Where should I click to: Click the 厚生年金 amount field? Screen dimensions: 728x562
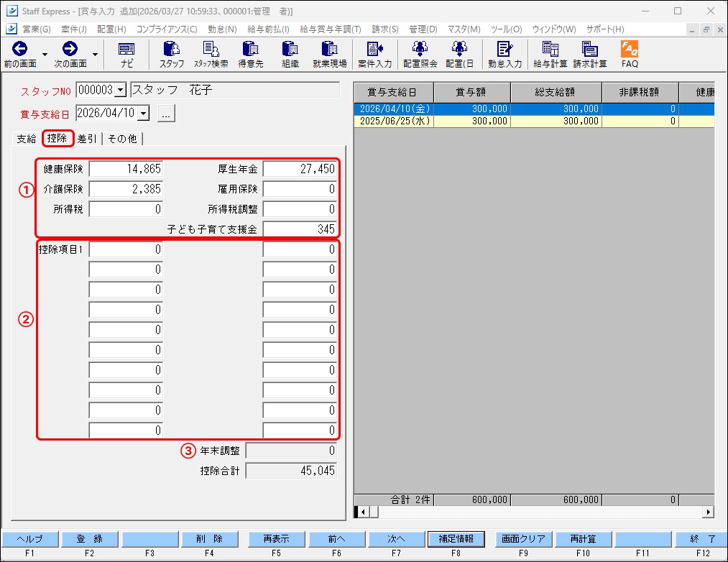coord(300,169)
